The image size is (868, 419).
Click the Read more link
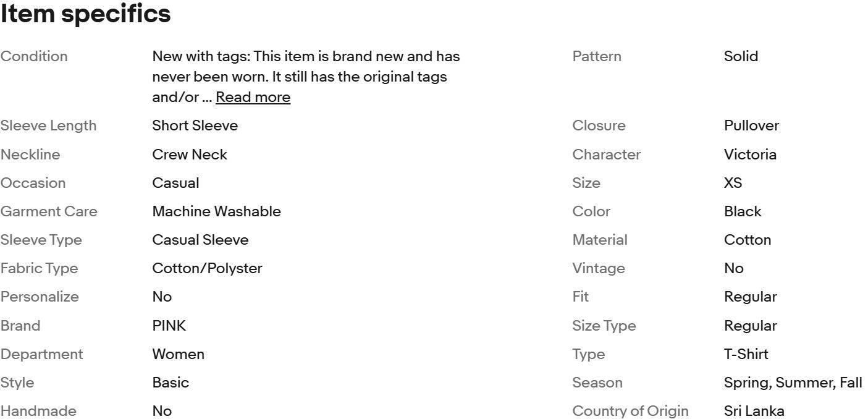(x=253, y=97)
